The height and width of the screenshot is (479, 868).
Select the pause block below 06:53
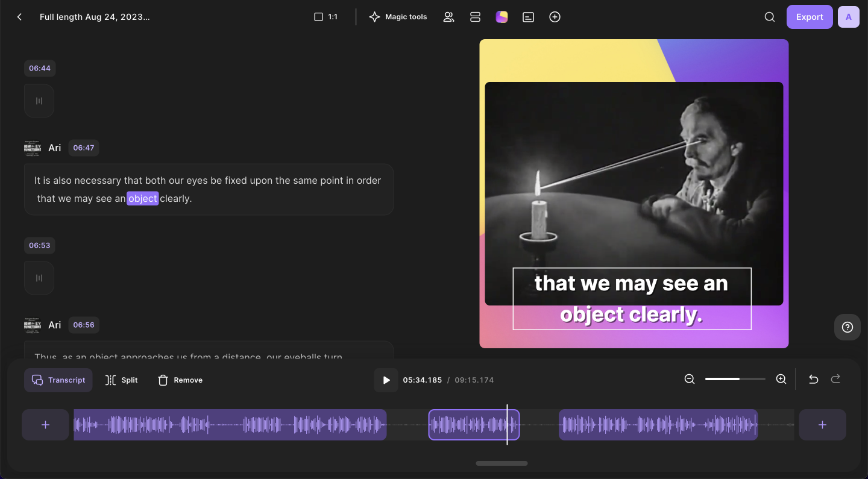pos(39,278)
